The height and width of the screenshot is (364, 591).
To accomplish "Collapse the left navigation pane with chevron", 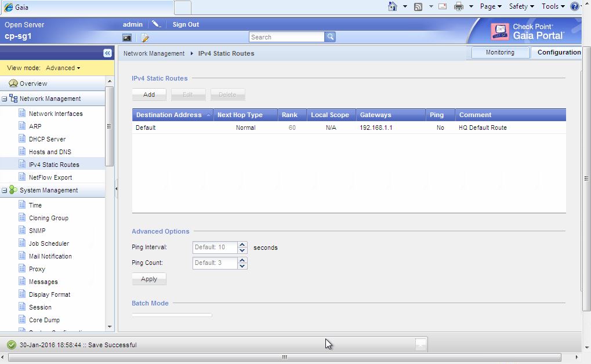I will pos(107,53).
